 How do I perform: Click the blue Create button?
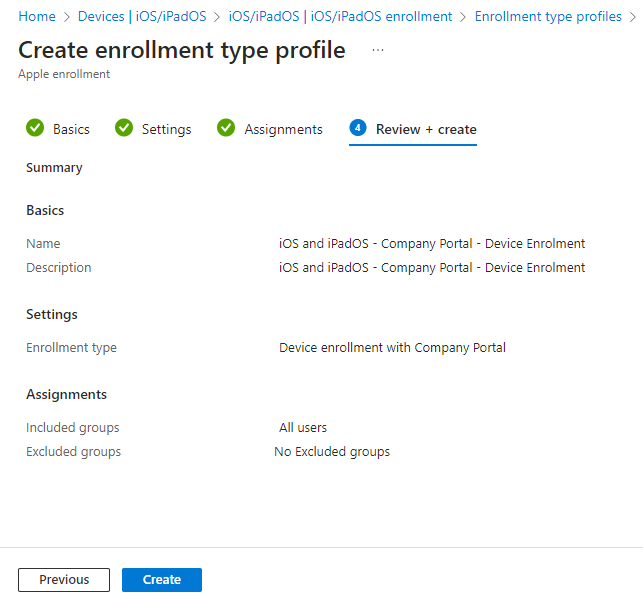click(162, 580)
